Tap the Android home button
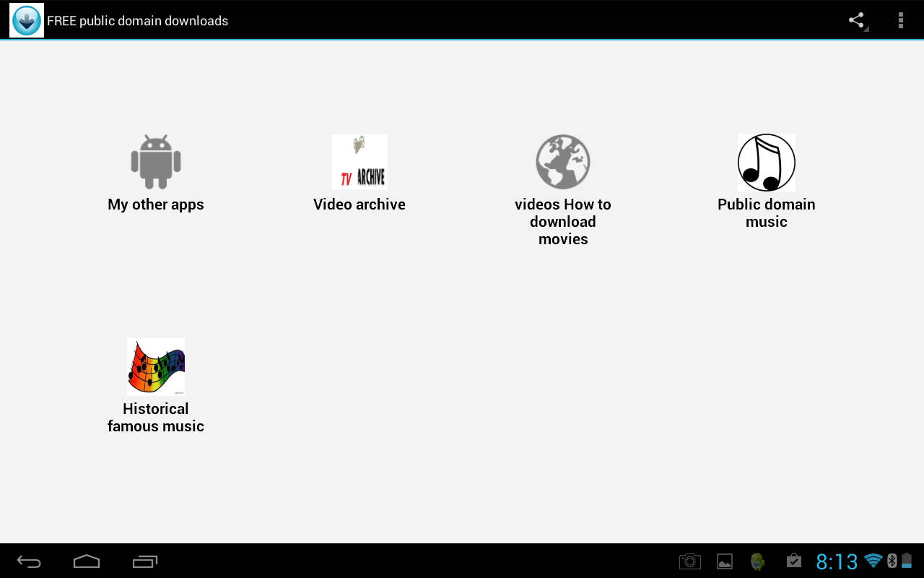924x578 pixels. click(x=87, y=561)
